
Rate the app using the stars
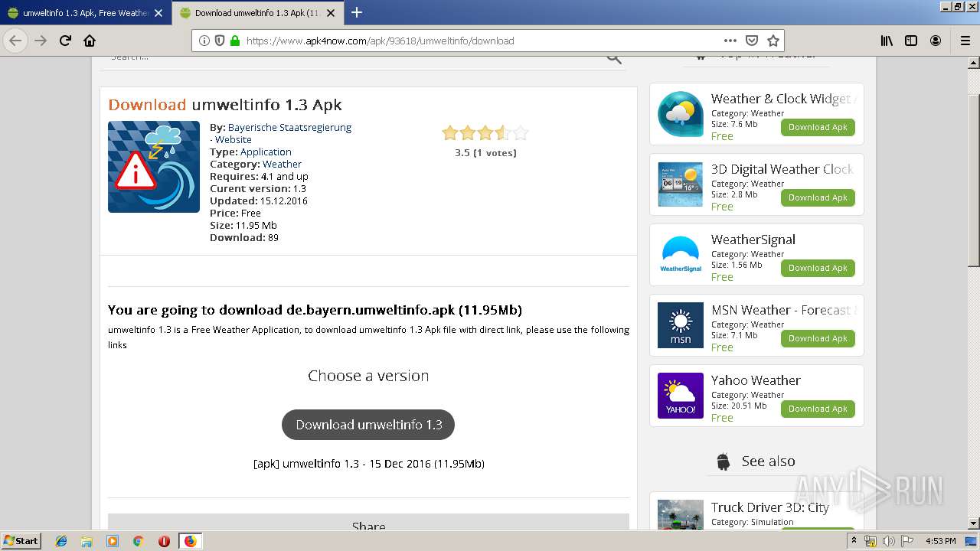pyautogui.click(x=485, y=133)
